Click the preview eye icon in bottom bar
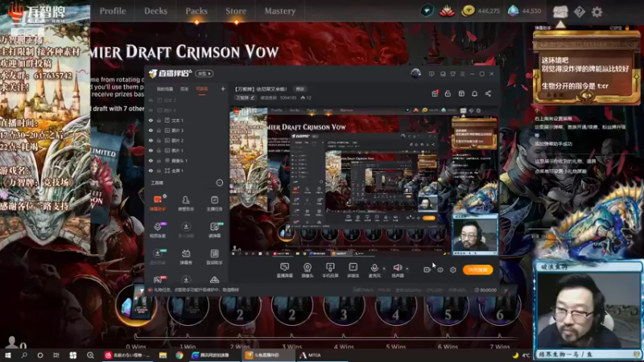 point(440,269)
